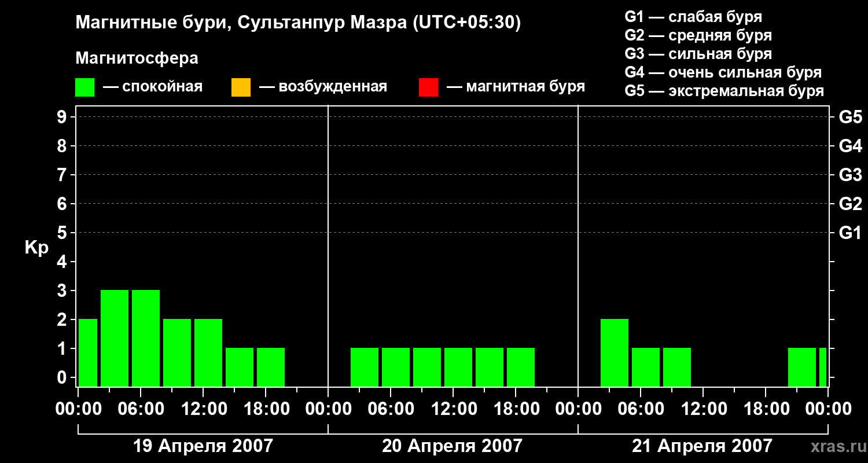Click the Kp 2 bar ending before 12:00 on 19 April
The width and height of the screenshot is (868, 463).
[x=177, y=352]
